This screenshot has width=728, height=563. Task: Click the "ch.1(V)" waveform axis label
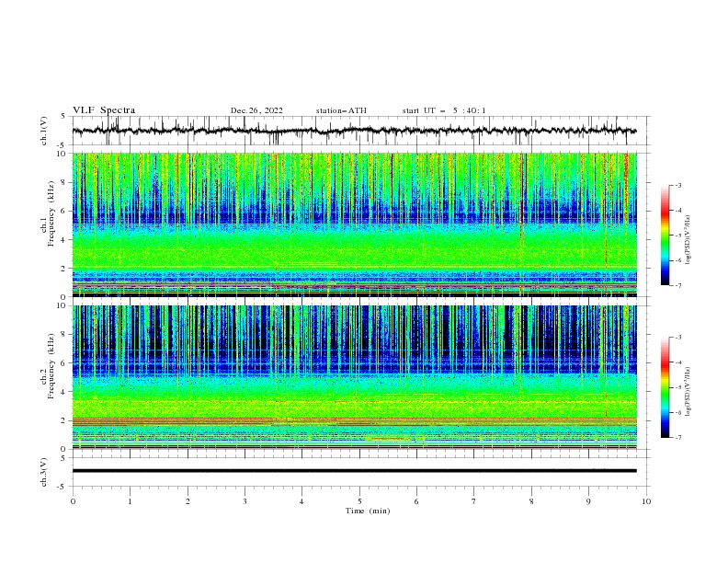pos(44,131)
